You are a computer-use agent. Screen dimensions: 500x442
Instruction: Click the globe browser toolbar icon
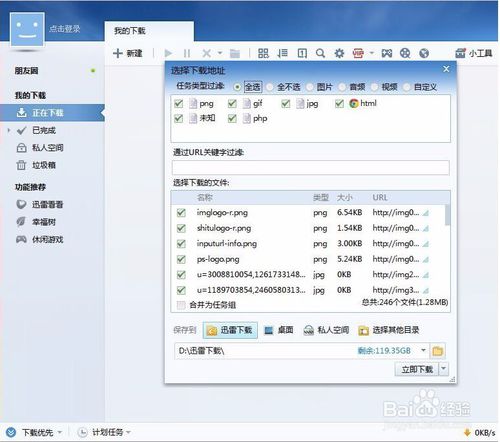[424, 53]
